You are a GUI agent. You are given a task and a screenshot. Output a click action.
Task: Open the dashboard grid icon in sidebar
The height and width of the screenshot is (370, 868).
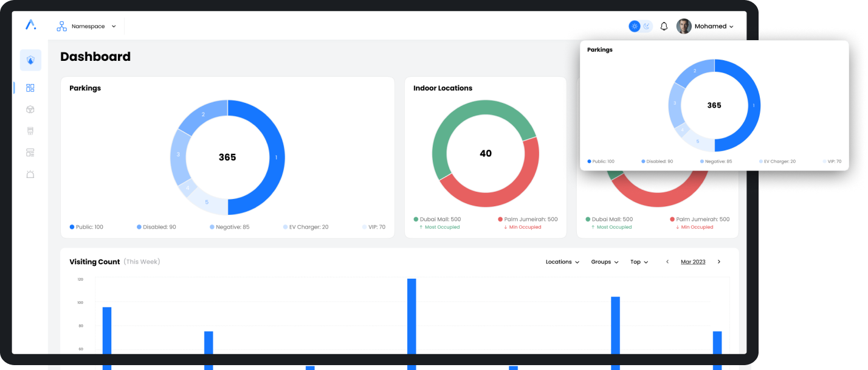click(x=30, y=88)
